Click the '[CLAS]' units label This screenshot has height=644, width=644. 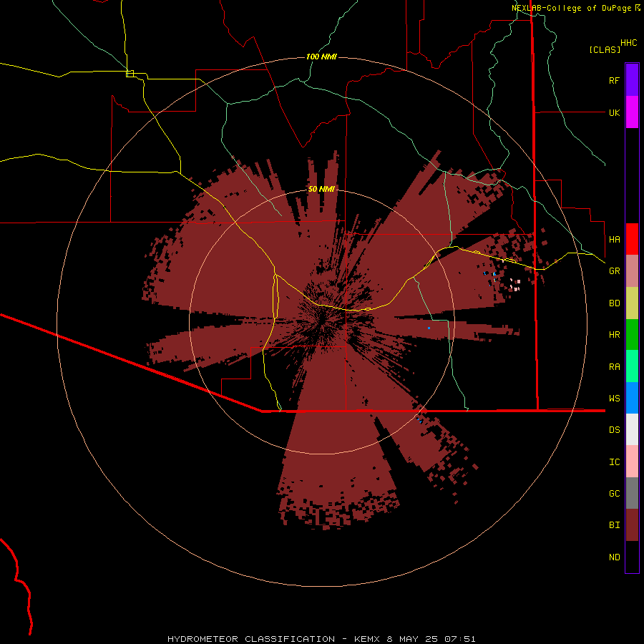[605, 49]
